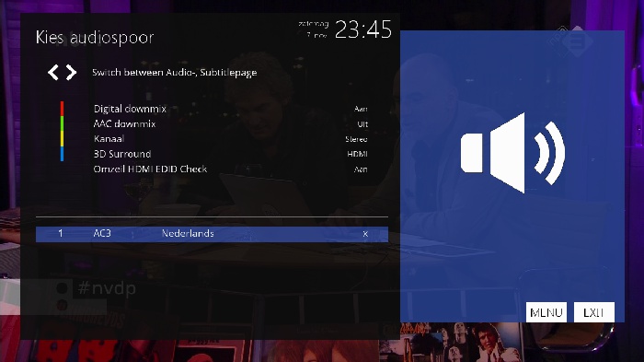Screen dimensions: 644x362
Task: Toggle AAC downmix setting
Action: point(230,123)
